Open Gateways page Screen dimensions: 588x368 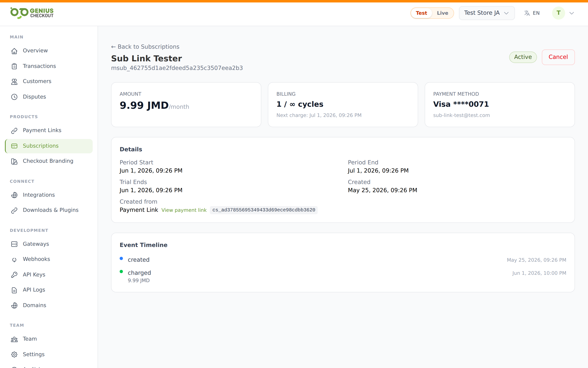tap(49, 244)
